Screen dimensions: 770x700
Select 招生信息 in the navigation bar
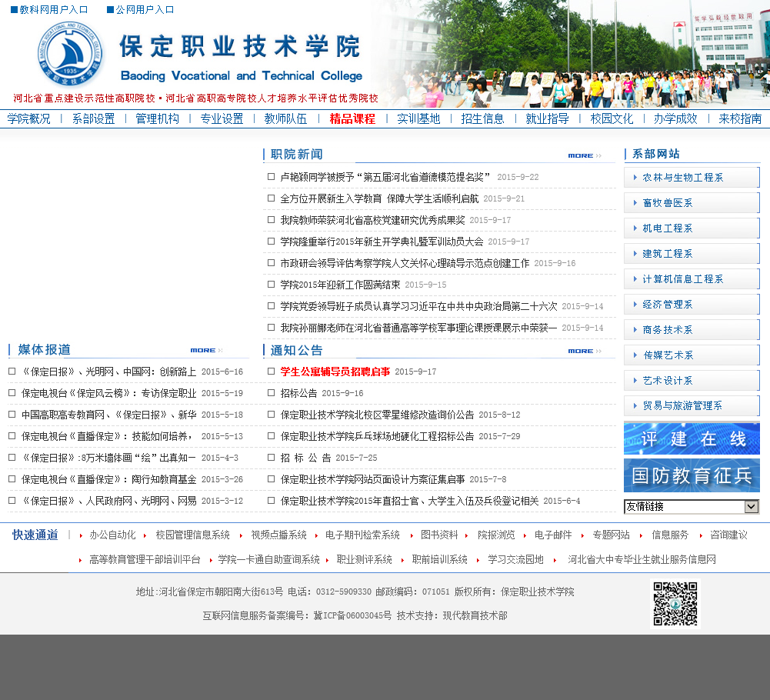click(482, 118)
